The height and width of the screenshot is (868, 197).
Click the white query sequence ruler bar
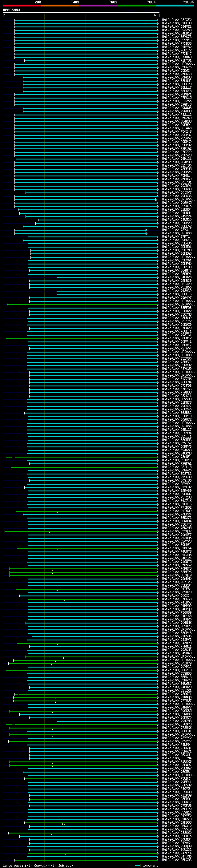pyautogui.click(x=81, y=13)
